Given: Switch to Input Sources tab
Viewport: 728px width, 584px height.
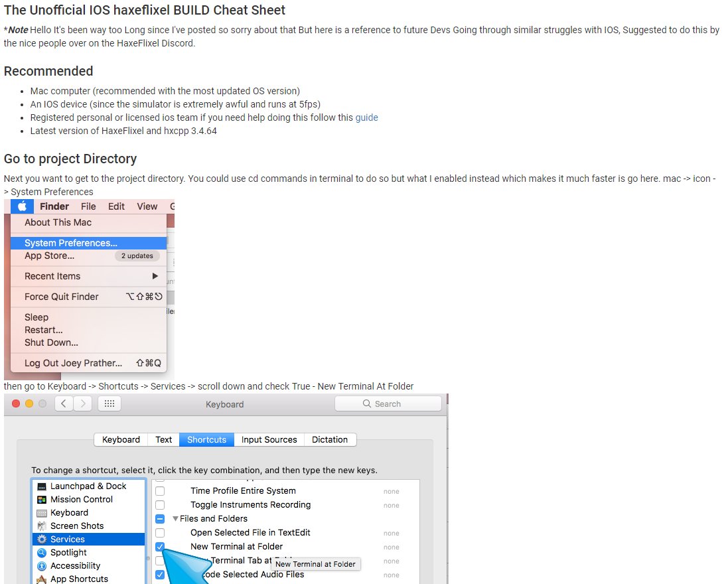Looking at the screenshot, I should coord(269,439).
